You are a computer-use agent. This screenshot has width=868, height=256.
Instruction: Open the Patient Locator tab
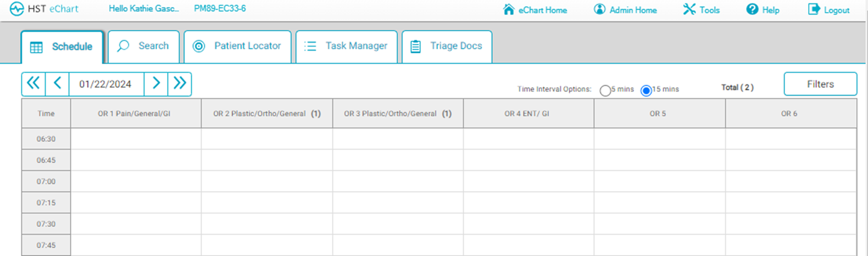(x=237, y=47)
